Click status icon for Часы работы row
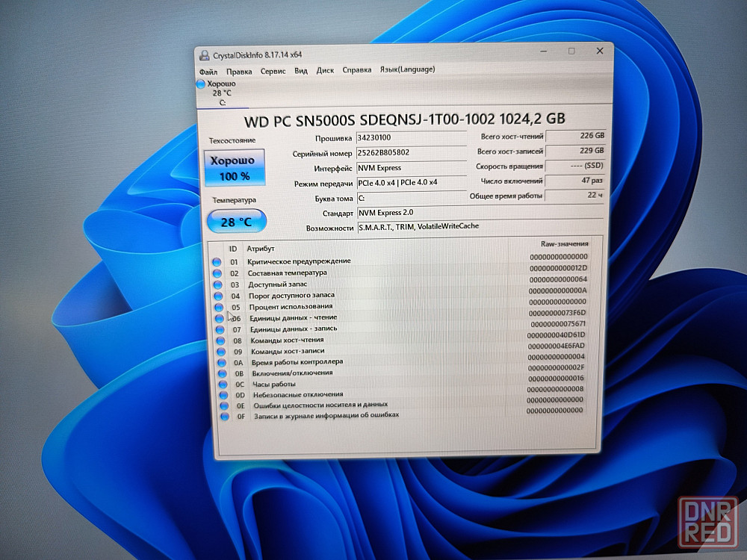Viewport: 747px width, 560px height. click(x=222, y=384)
